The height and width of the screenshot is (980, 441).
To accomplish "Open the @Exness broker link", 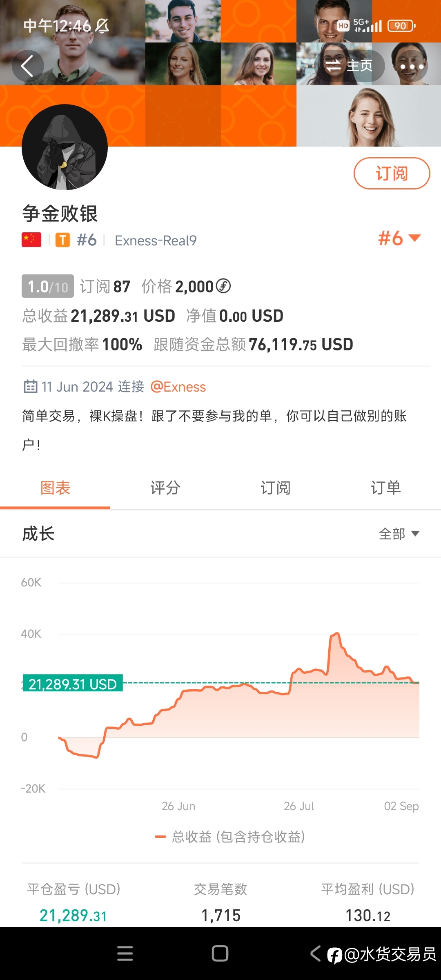I will point(178,387).
